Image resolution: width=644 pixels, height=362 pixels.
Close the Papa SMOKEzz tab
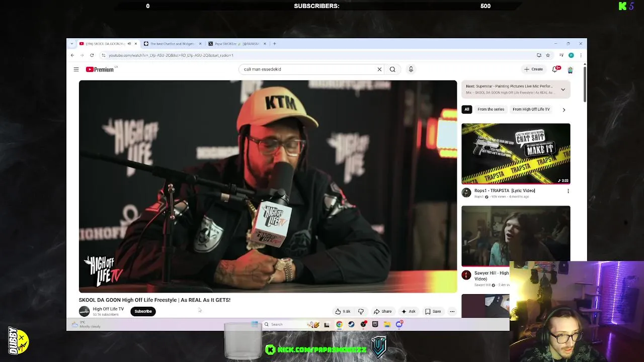point(265,44)
